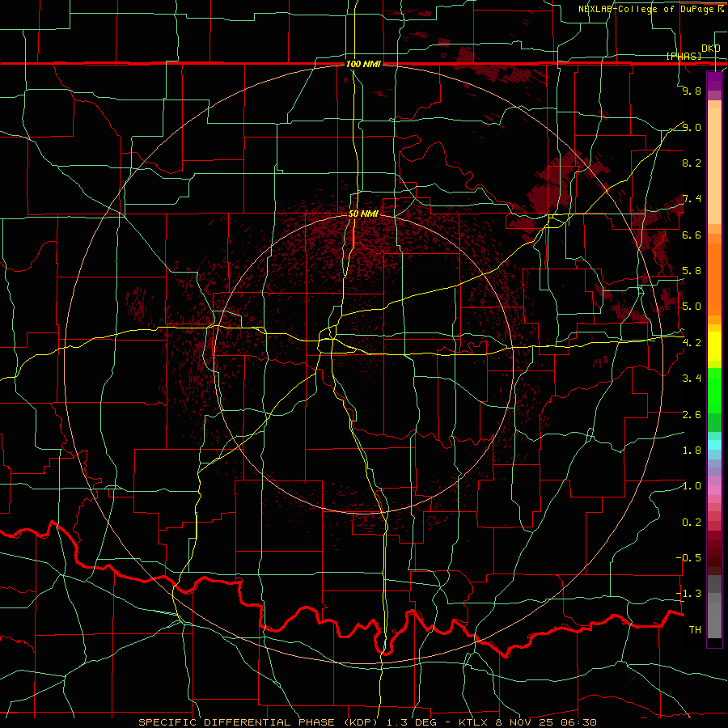The width and height of the screenshot is (728, 728).
Task: Click the 1.8 value on color scale
Action: click(x=692, y=451)
